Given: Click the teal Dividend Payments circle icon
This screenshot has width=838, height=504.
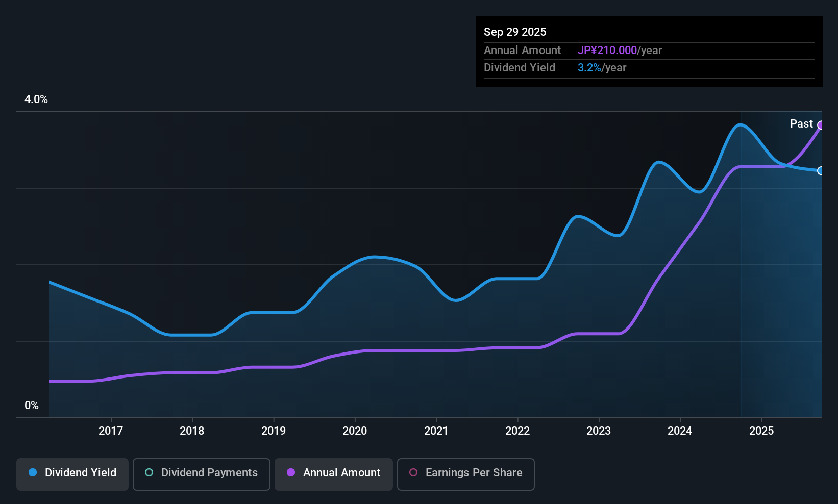Looking at the screenshot, I should click(149, 473).
